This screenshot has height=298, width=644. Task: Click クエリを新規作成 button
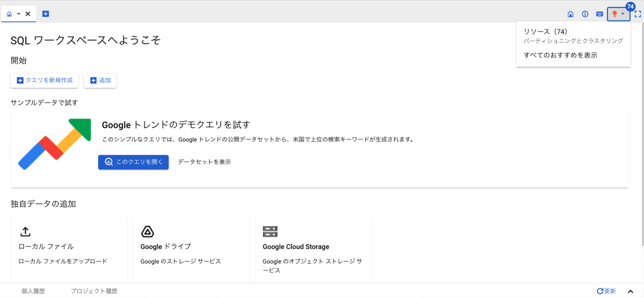45,80
